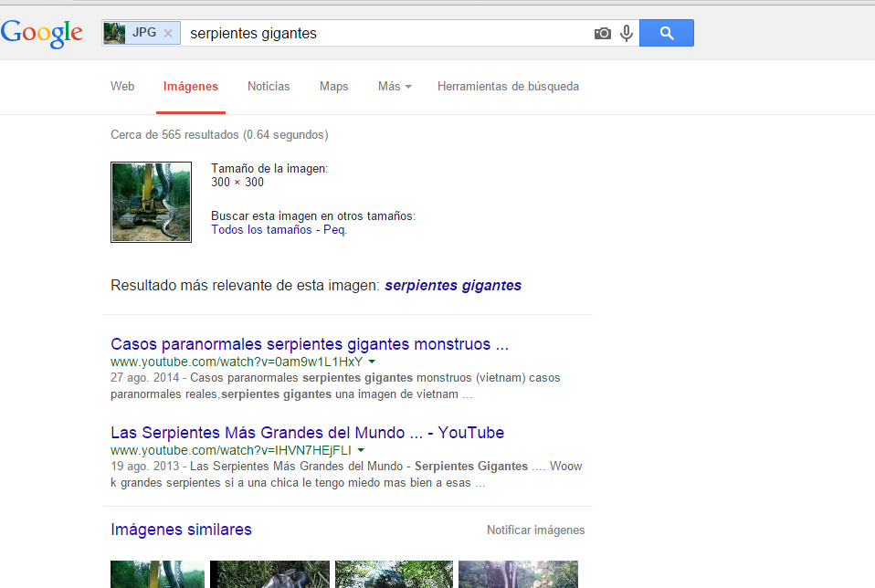Click the '19 ago. 2013' result snippet
The height and width of the screenshot is (588, 875).
coord(346,474)
